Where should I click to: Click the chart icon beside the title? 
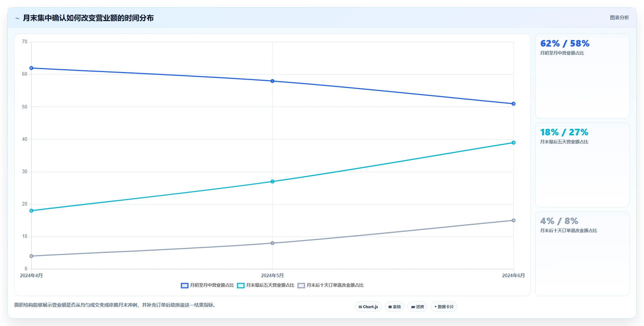tap(17, 18)
